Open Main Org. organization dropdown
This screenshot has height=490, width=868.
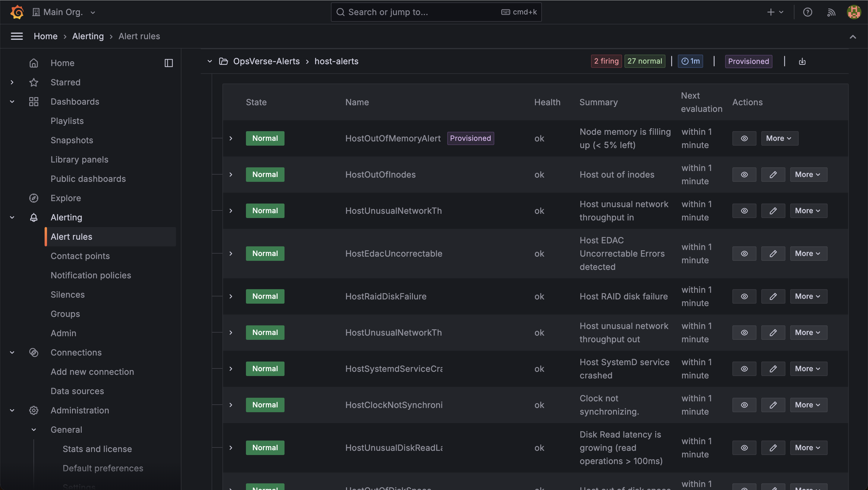coord(64,12)
